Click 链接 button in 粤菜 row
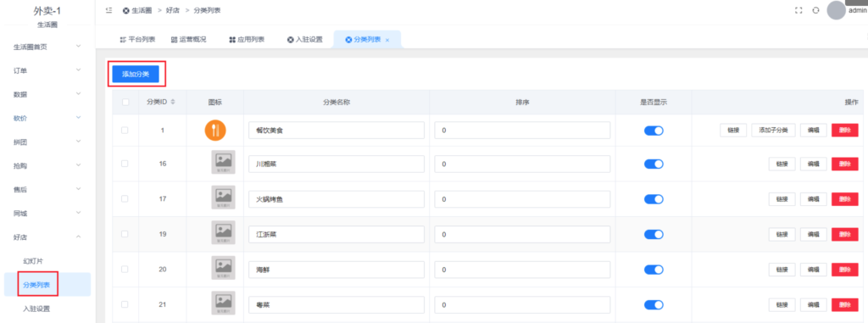Screen dimensions: 868x323 point(782,304)
